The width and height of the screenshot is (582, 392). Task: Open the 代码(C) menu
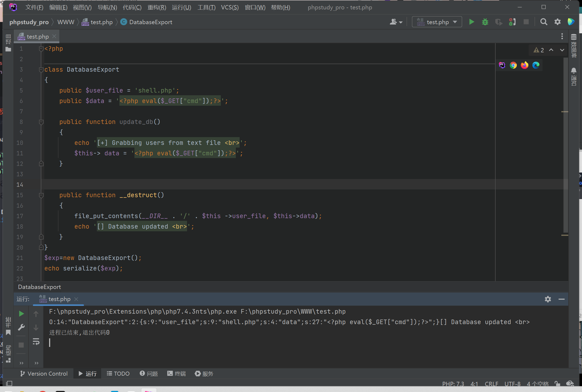point(132,7)
